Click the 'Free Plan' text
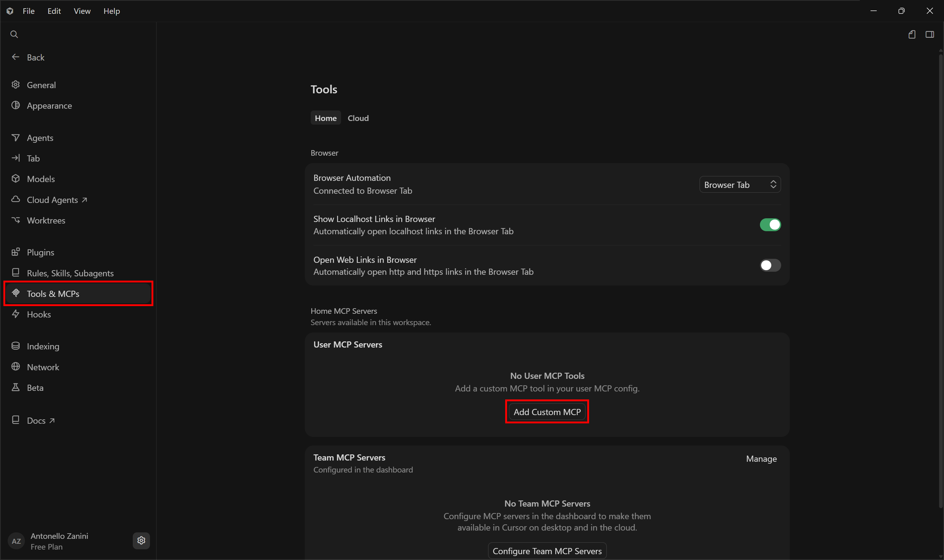 46,547
